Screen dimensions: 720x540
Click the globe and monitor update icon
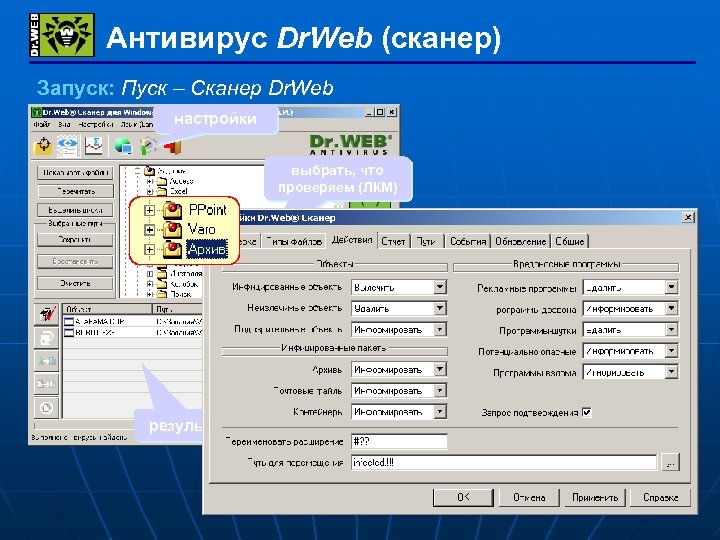(123, 146)
